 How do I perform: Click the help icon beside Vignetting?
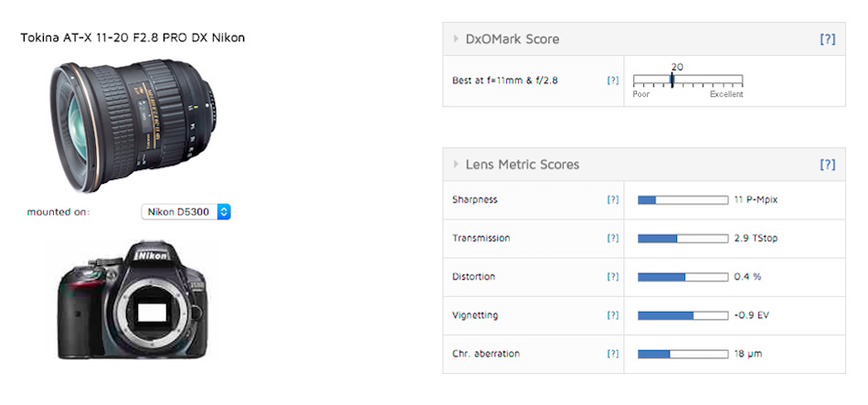(x=613, y=315)
